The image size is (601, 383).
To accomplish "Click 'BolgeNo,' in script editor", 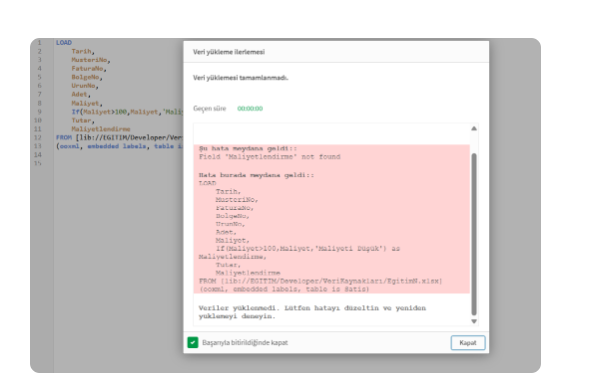I will 87,77.
